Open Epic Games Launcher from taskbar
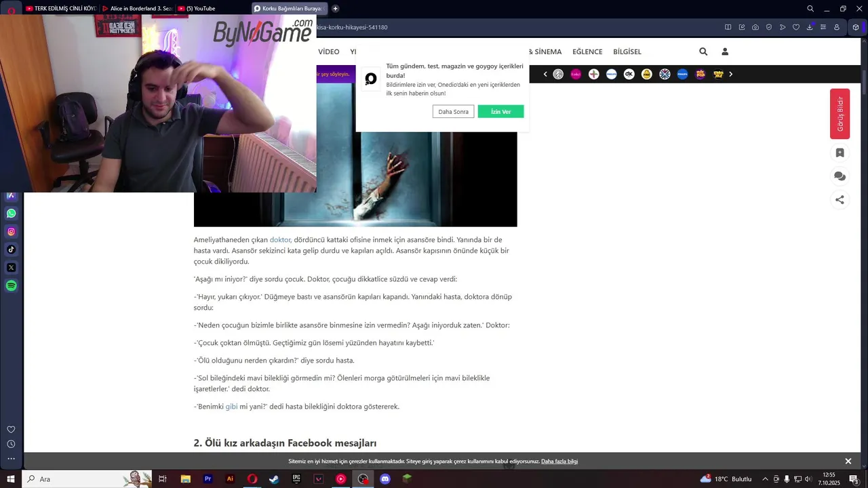The height and width of the screenshot is (488, 868). coord(296,479)
